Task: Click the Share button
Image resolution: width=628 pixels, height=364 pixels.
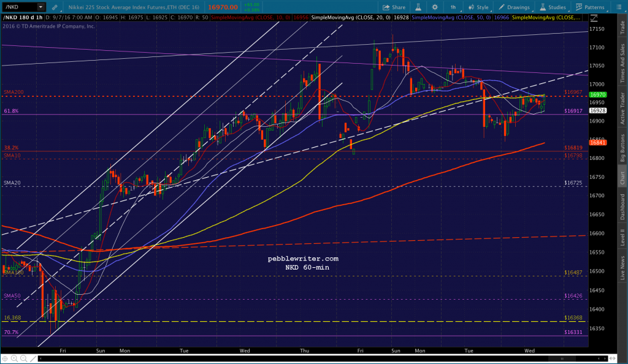Action: coord(394,7)
